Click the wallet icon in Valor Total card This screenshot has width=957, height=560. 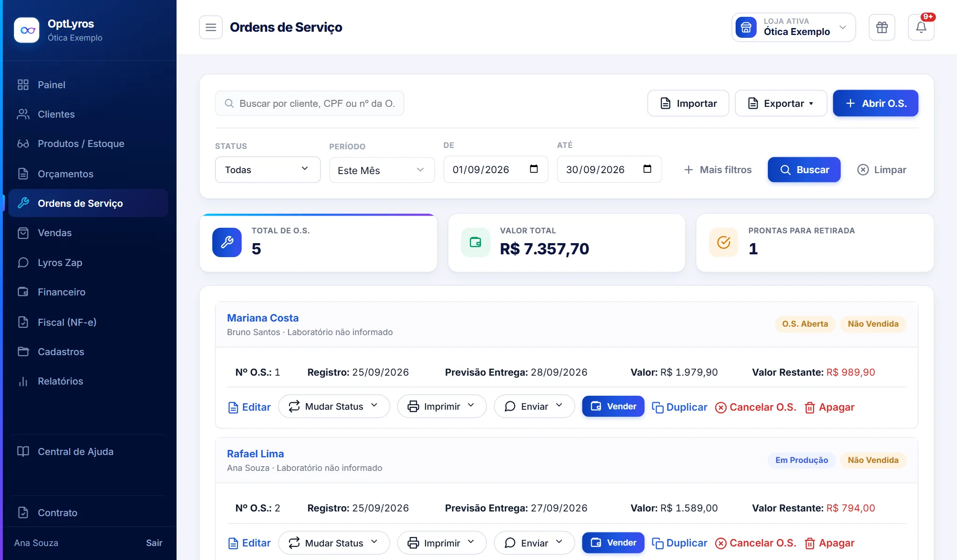475,242
